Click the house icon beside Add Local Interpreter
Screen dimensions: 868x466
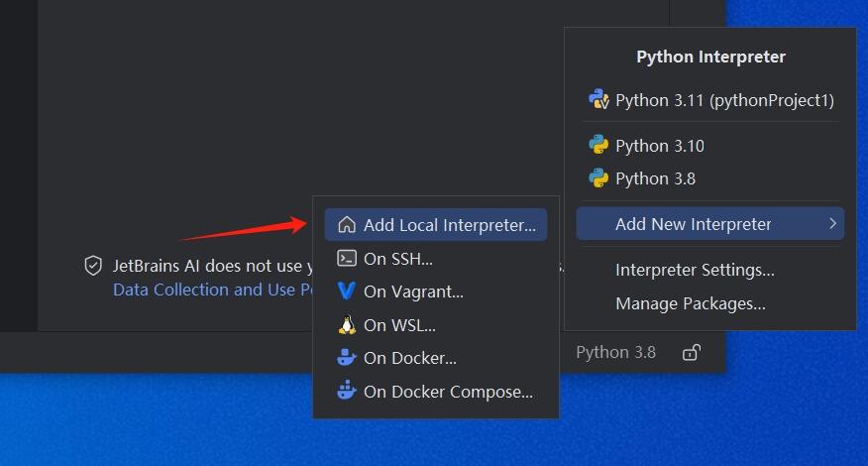(x=347, y=224)
